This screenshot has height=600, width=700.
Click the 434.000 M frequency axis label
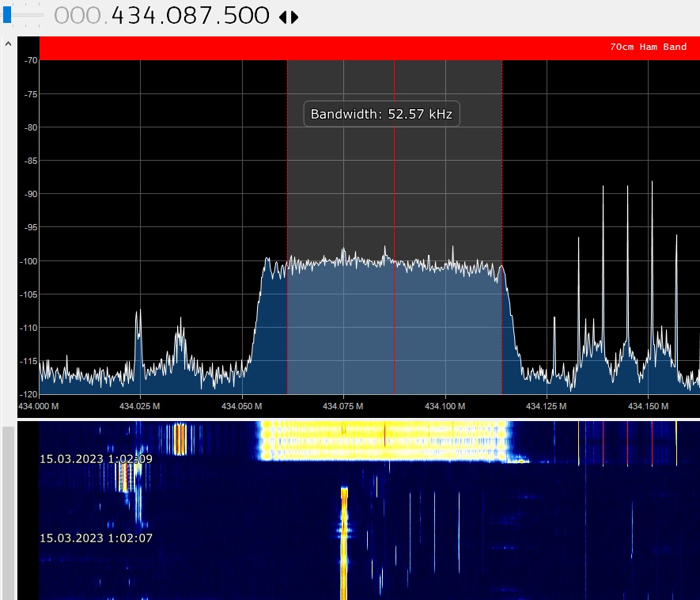(39, 406)
